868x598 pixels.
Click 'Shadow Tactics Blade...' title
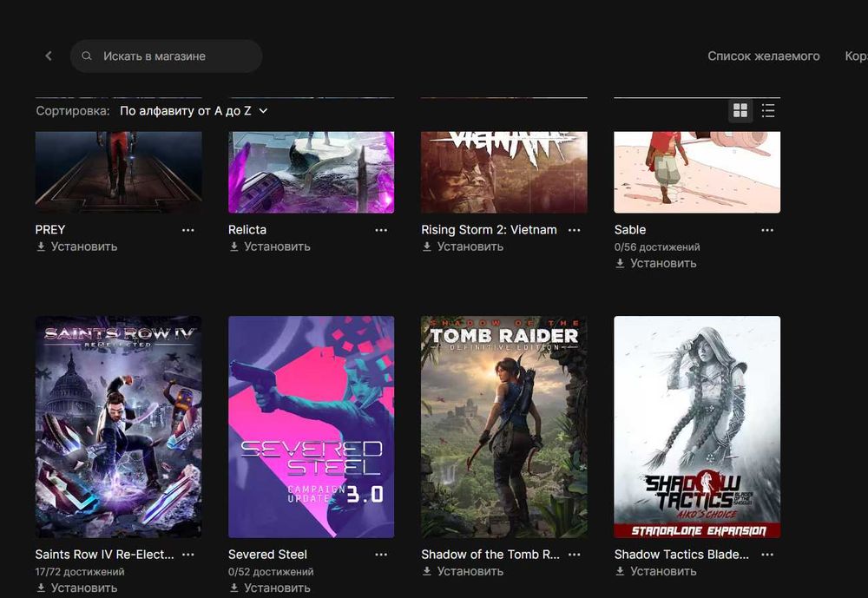681,555
